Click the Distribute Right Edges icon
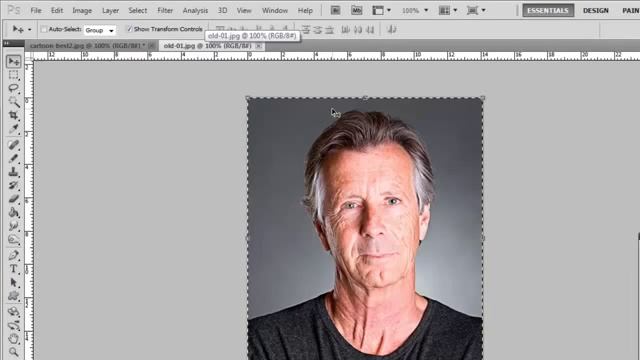Viewport: 640px width, 360px height. (x=370, y=29)
